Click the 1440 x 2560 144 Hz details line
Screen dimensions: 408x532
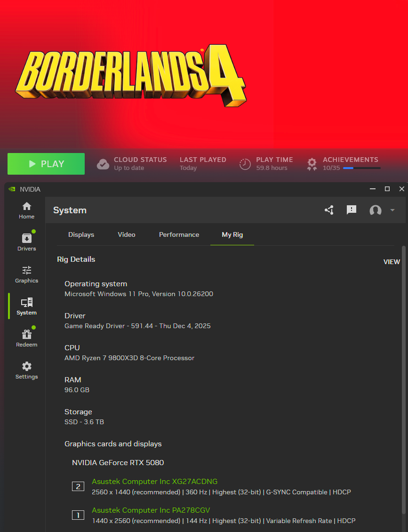click(x=224, y=521)
